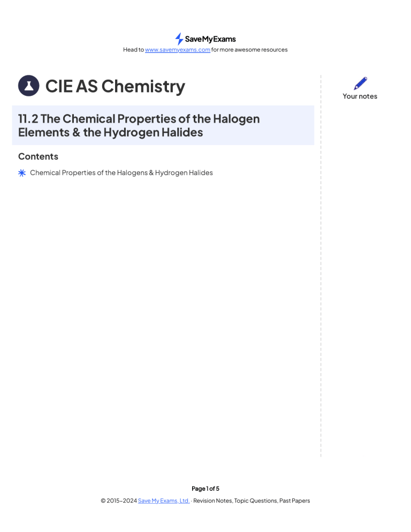Select the 11.2 Chemical Properties section title
This screenshot has height=532, width=411.
tap(139, 125)
